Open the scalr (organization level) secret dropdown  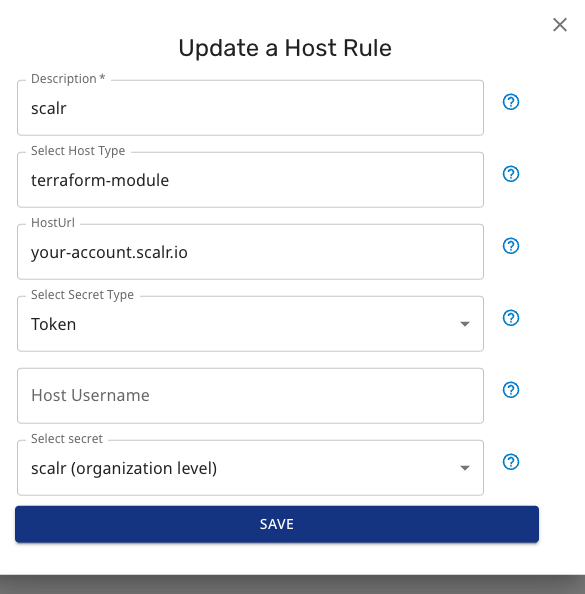pyautogui.click(x=250, y=467)
